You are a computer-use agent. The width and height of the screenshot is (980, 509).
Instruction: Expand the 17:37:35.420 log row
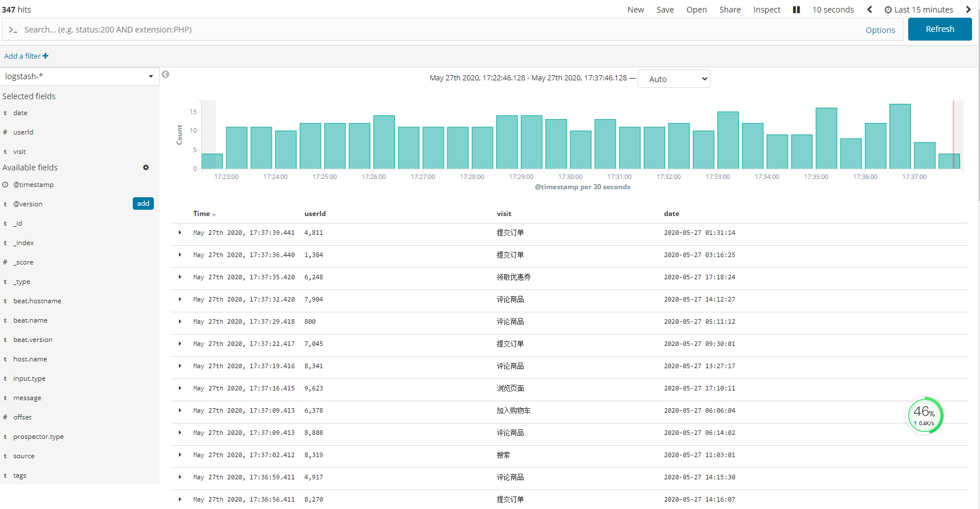[x=179, y=277]
